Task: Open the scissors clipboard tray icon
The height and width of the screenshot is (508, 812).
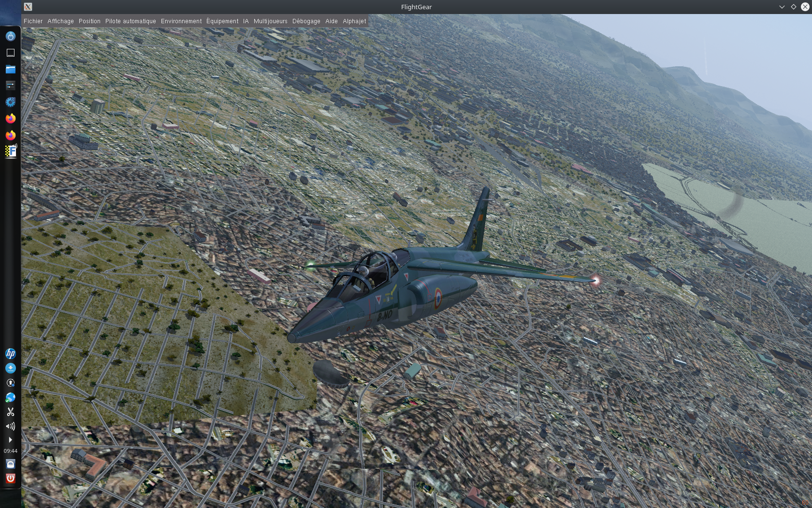Action: tap(10, 412)
